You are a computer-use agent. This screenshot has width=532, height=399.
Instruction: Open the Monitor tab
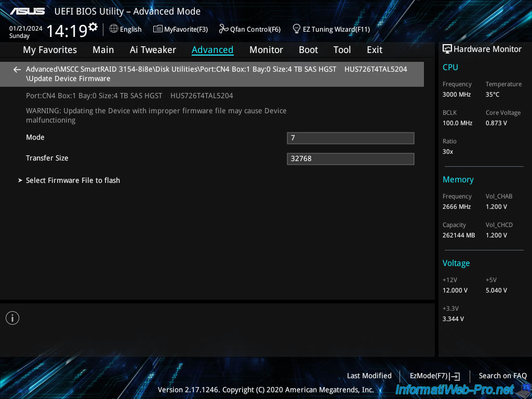click(x=266, y=50)
